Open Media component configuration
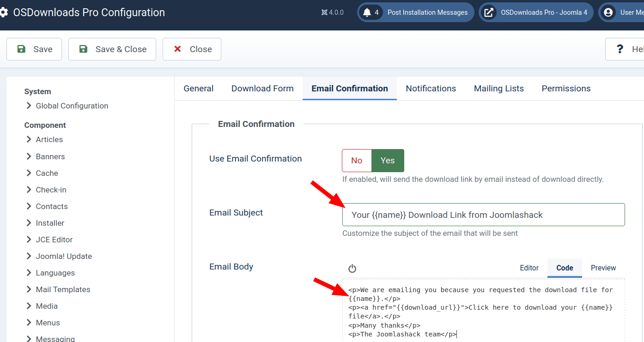 [x=42, y=306]
